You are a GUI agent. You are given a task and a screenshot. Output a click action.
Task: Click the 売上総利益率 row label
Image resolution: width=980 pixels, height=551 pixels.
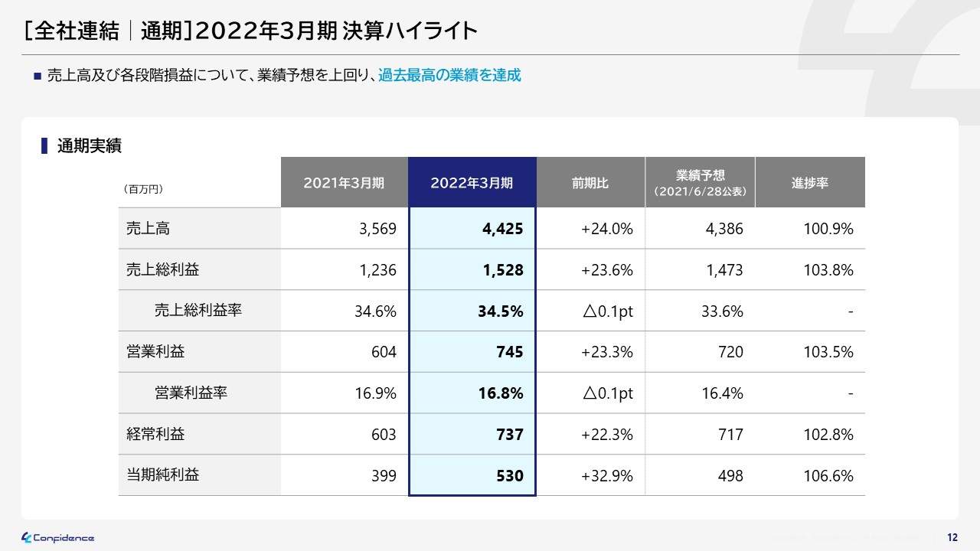198,311
